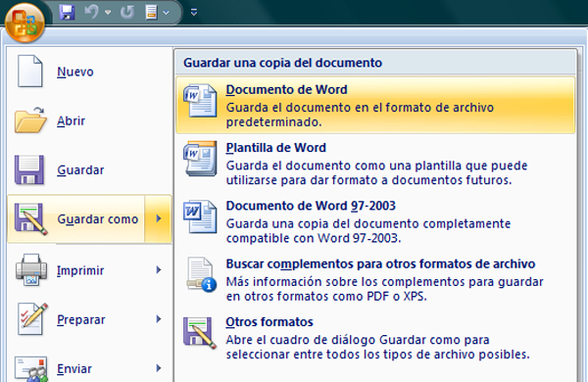Open the undo history dropdown arrow
Image resolution: width=588 pixels, height=382 pixels.
108,13
